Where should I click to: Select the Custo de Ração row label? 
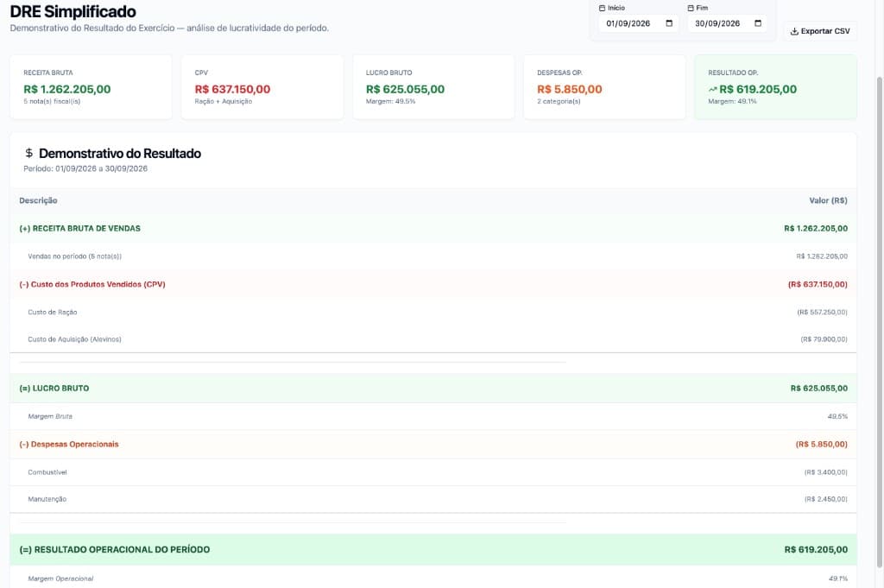point(53,312)
